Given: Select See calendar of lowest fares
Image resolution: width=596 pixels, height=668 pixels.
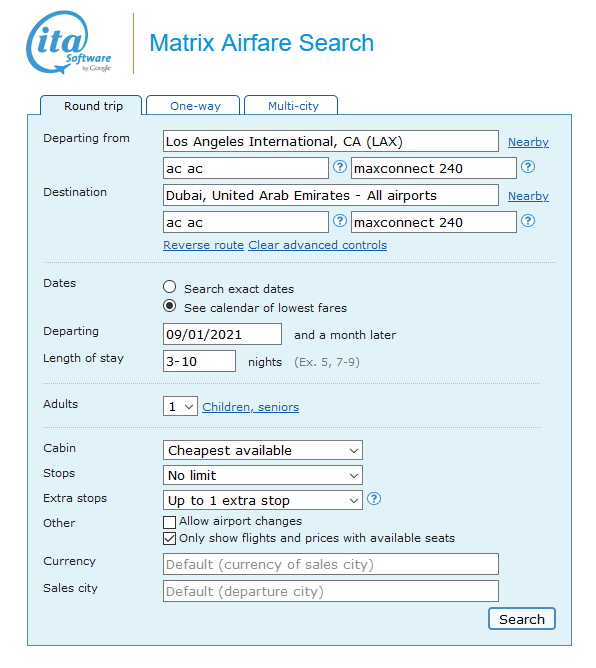Looking at the screenshot, I should (x=170, y=306).
